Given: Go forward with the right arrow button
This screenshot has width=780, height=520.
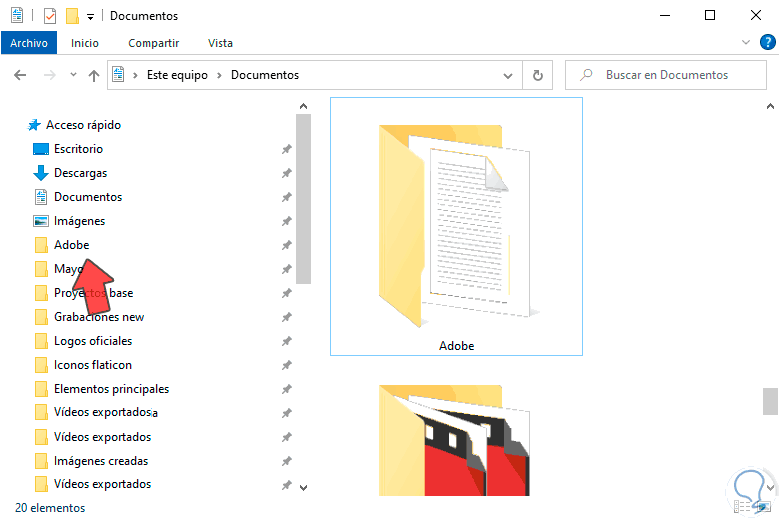Looking at the screenshot, I should pyautogui.click(x=49, y=75).
